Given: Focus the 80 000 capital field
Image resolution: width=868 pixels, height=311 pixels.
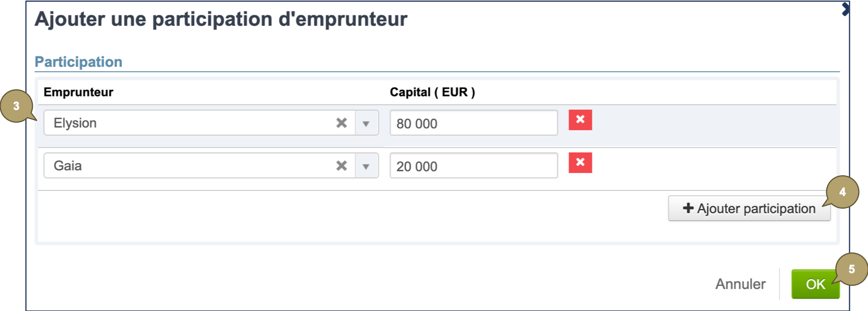Looking at the screenshot, I should coord(473,123).
